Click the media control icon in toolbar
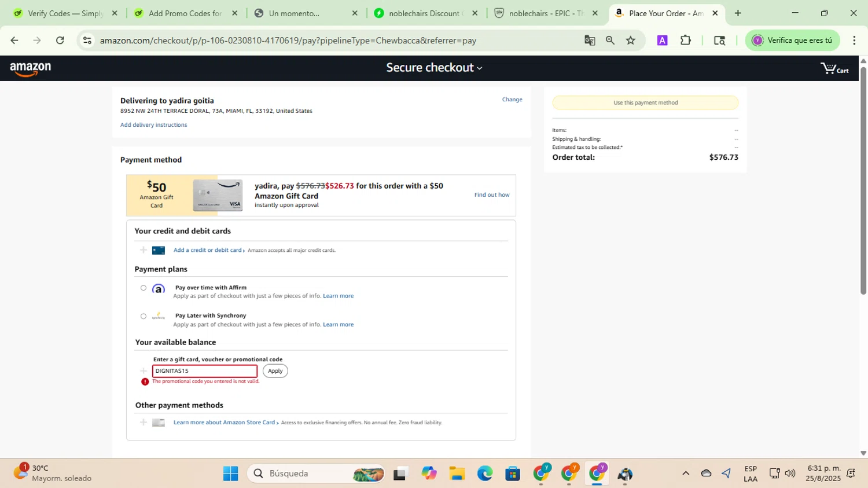Image resolution: width=868 pixels, height=488 pixels. pos(719,41)
